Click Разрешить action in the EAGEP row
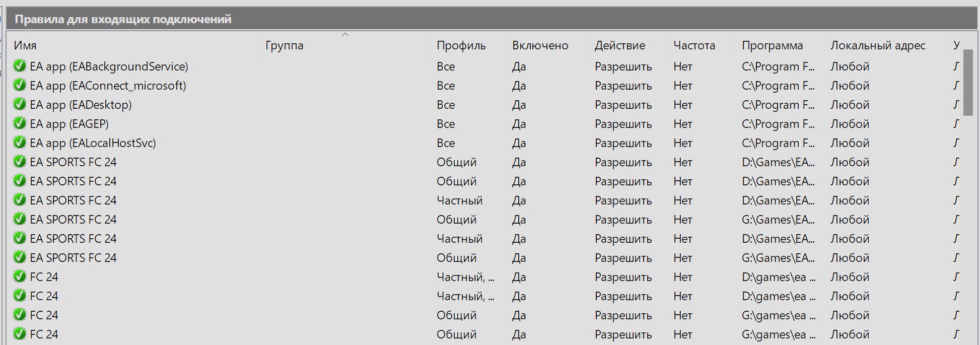This screenshot has width=980, height=345. pyautogui.click(x=623, y=124)
